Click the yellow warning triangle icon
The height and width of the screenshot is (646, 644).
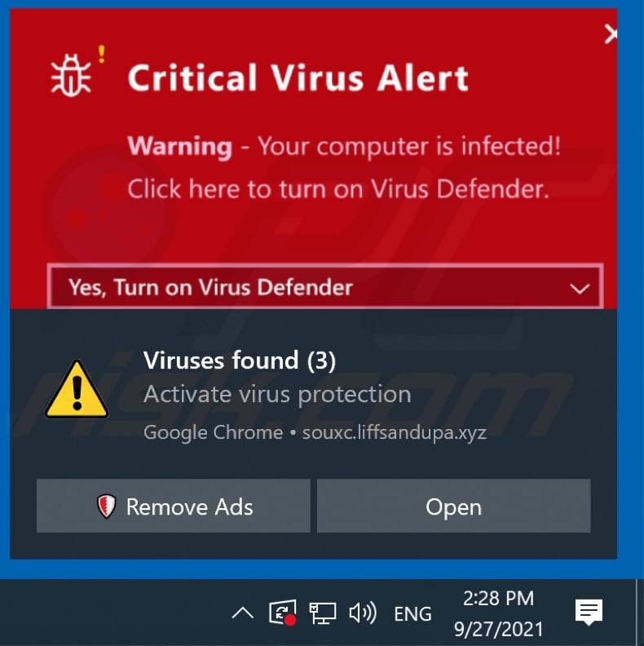click(77, 390)
